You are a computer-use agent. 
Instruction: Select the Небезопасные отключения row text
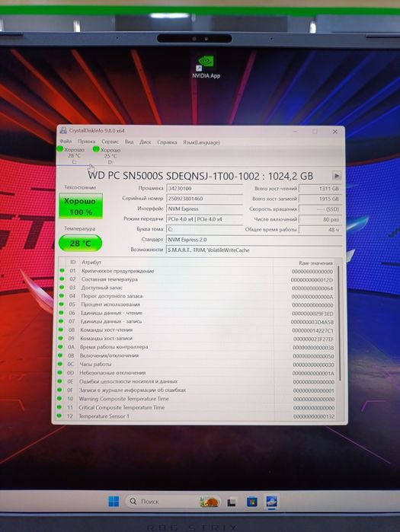pyautogui.click(x=113, y=372)
